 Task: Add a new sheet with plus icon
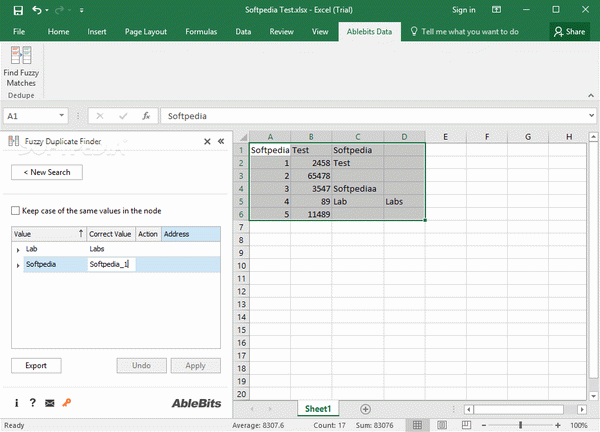click(x=365, y=409)
